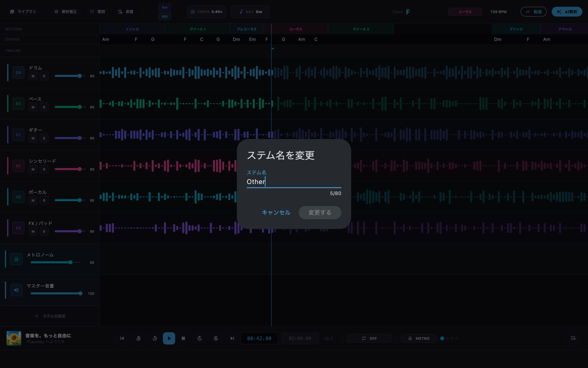Click the SY synth lead stem icon
This screenshot has height=368, width=588.
tap(18, 166)
